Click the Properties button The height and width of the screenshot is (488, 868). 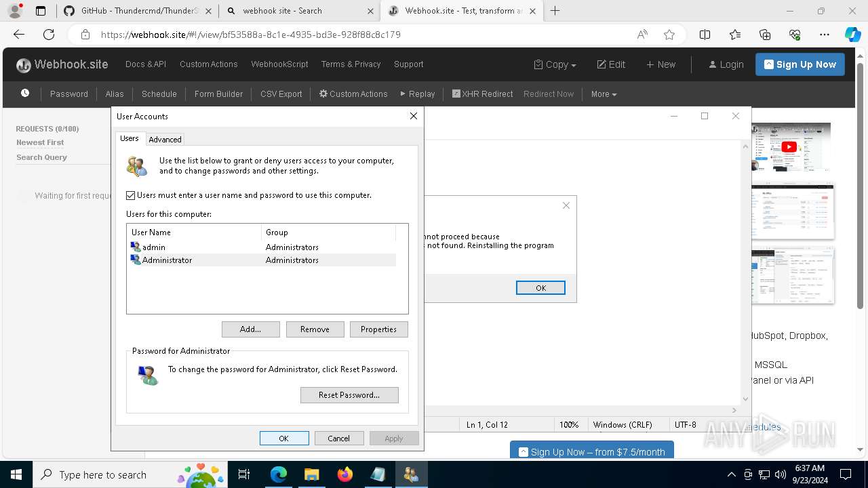coord(378,329)
